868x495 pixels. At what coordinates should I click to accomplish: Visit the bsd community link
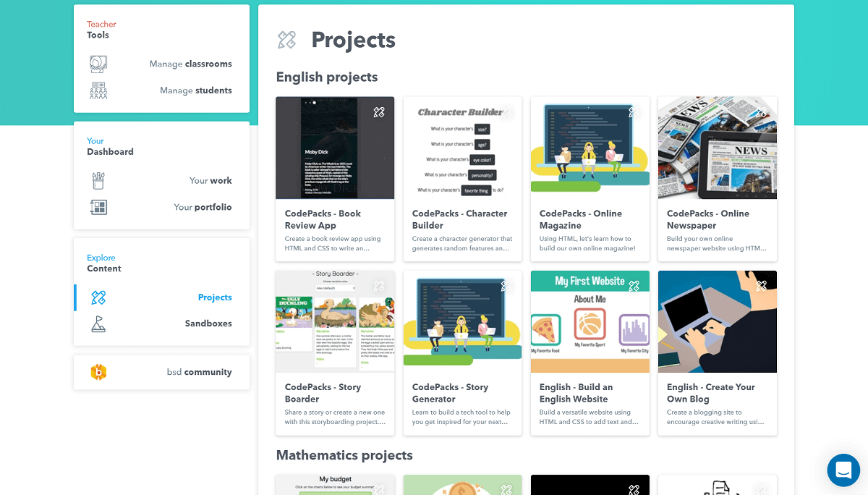tap(200, 372)
